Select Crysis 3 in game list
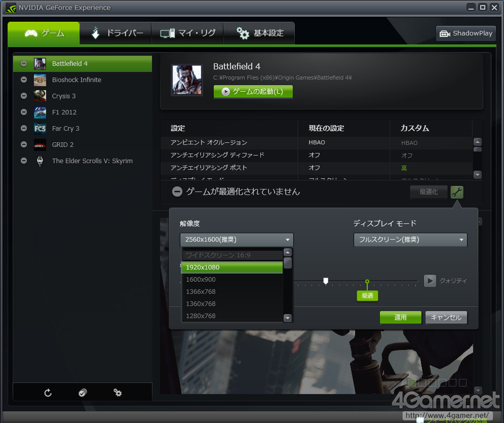The image size is (504, 423). pos(82,96)
